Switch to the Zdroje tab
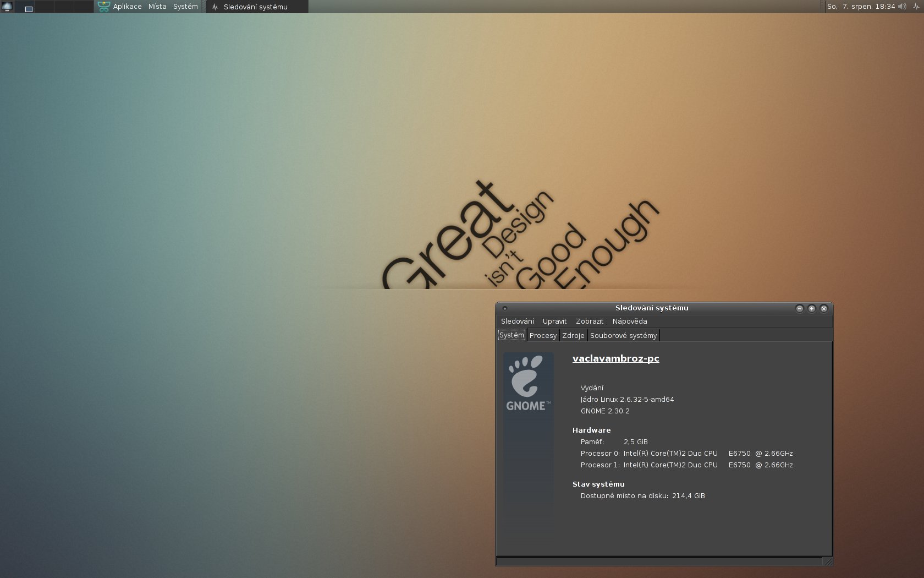Screen dimensions: 924x578 click(573, 335)
